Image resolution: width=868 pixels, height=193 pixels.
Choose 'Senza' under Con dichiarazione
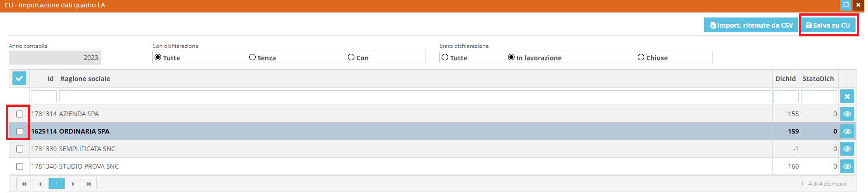click(252, 58)
